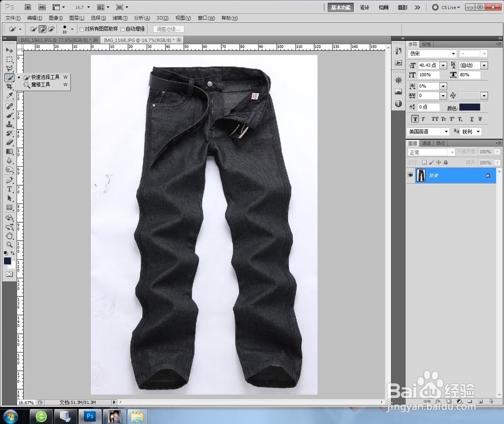504x424 pixels.
Task: Open font size 40.43 点 dropdown
Action: click(443, 65)
